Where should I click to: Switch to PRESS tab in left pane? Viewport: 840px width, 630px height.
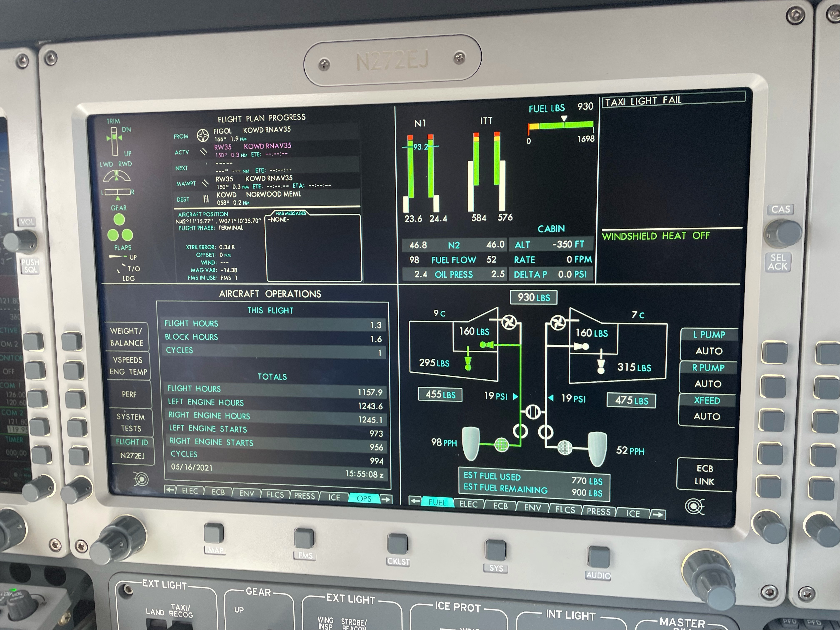(x=304, y=496)
